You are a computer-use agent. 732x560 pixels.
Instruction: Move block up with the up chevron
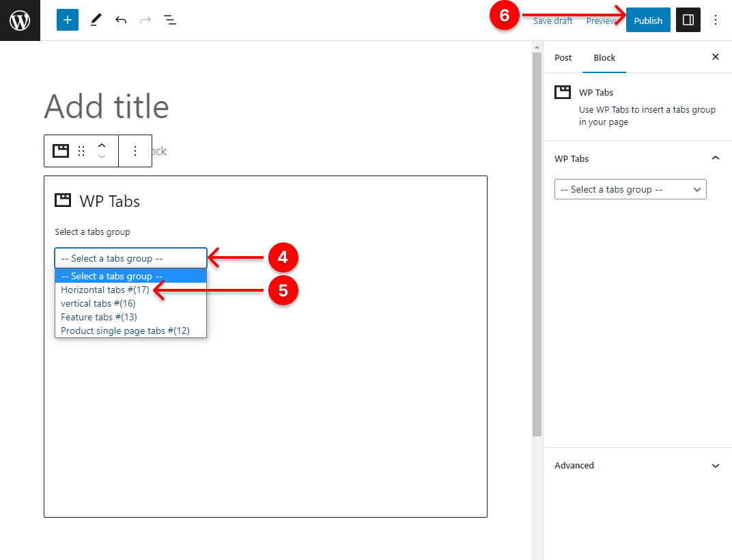click(102, 145)
